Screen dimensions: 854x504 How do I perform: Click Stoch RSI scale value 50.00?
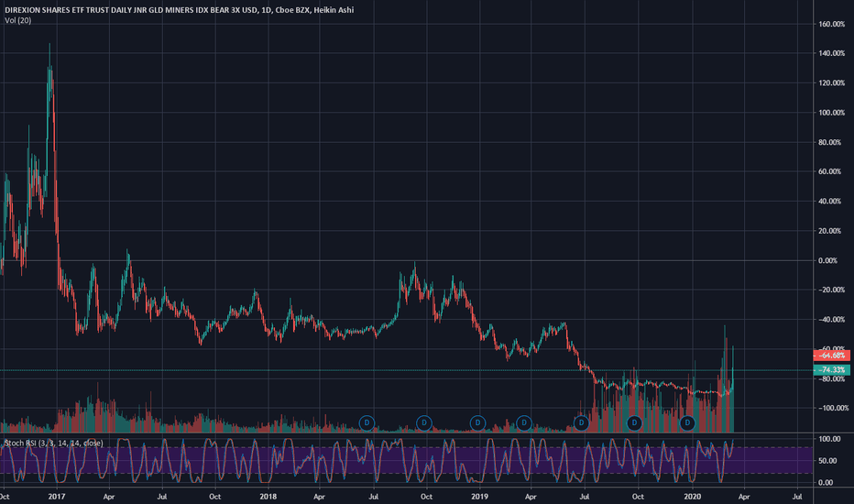point(827,461)
